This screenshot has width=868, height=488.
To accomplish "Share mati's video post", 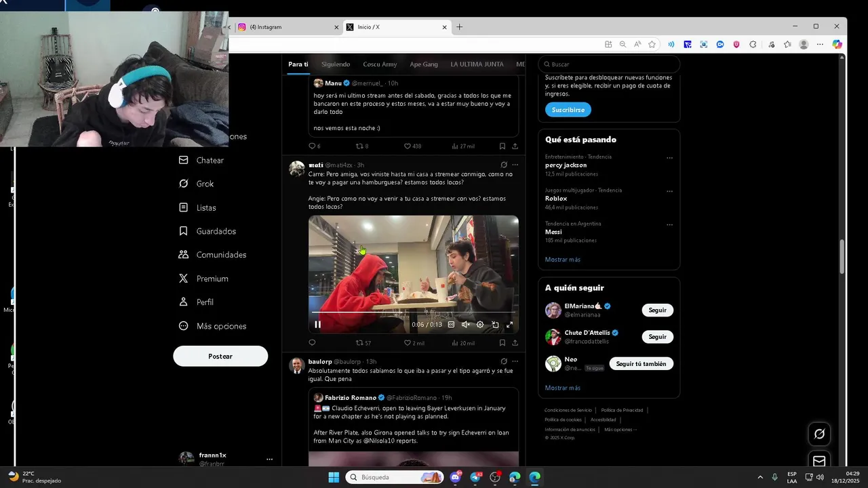I will (515, 343).
